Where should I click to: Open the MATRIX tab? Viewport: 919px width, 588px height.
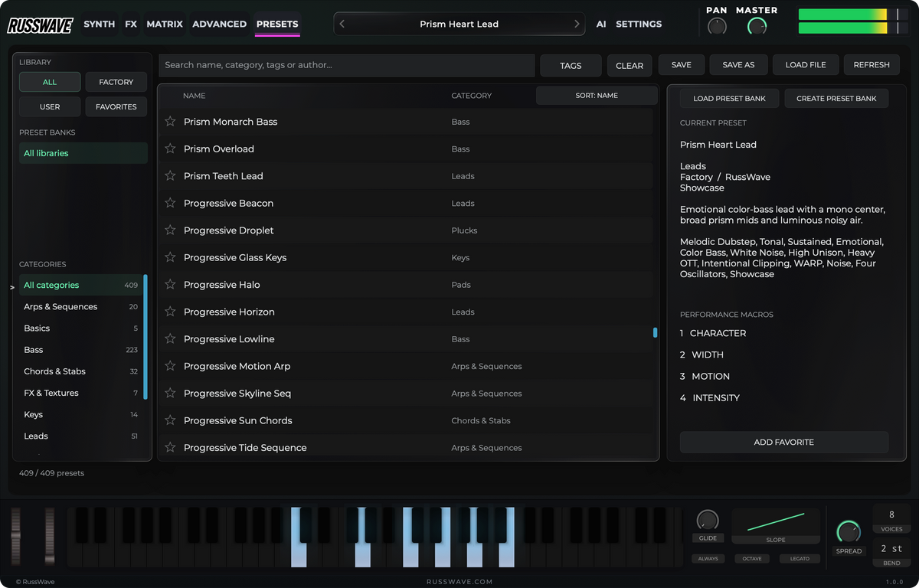click(165, 24)
